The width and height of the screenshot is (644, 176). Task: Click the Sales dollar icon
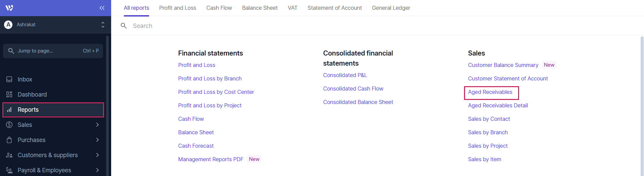[9, 125]
